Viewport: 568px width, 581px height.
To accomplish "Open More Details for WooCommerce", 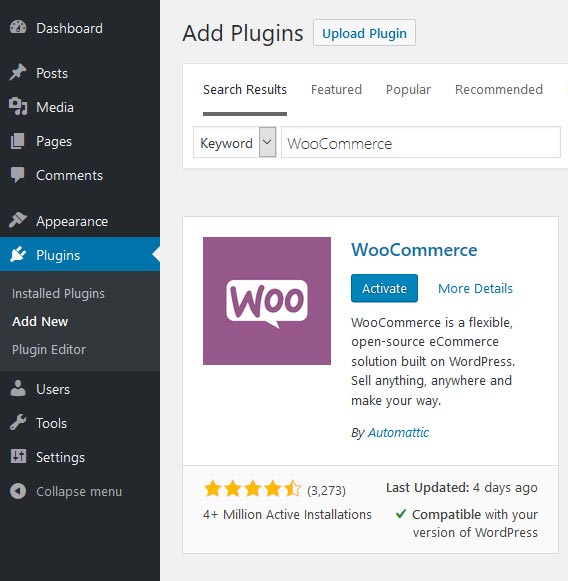I will tap(475, 288).
